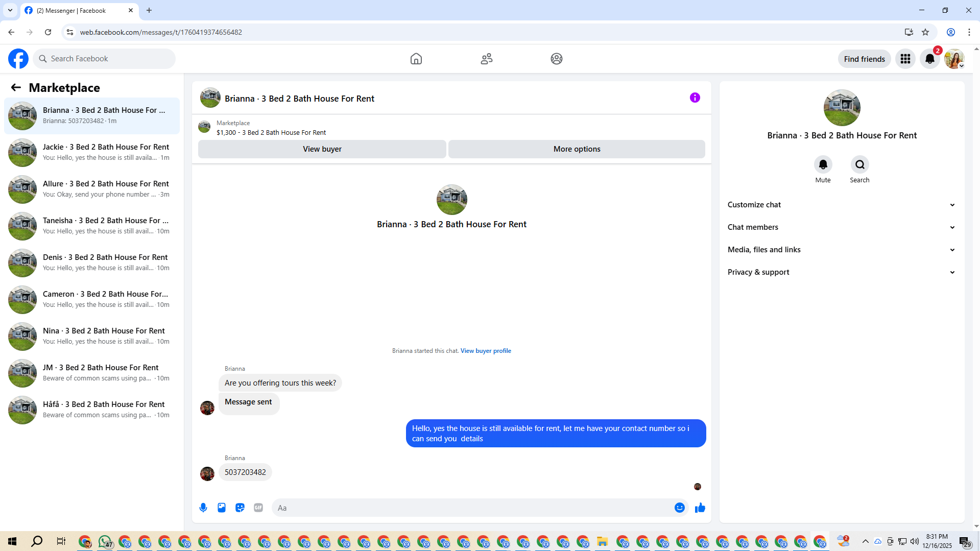Open the $1,300 Marketplace listing link
This screenshot has width=980, height=551.
tap(271, 133)
